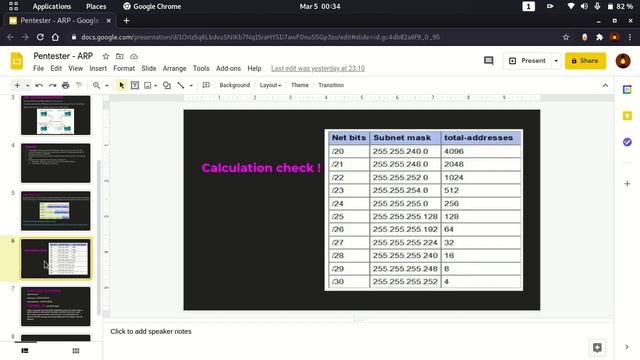
Task: Redo the last action
Action: [52, 85]
